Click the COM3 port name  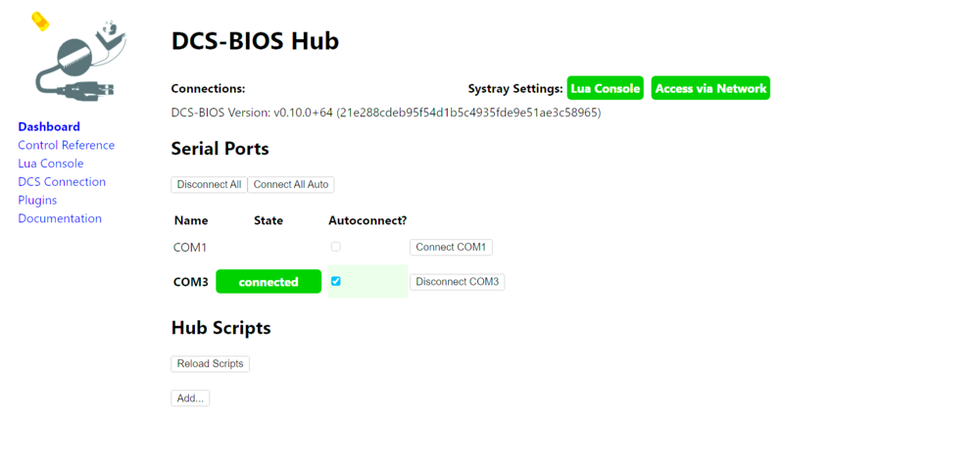pos(191,282)
